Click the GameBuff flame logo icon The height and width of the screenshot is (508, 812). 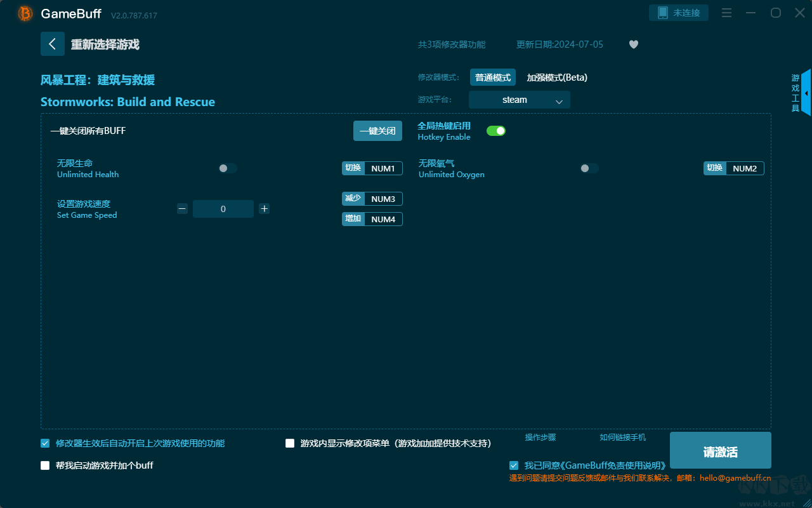(25, 13)
